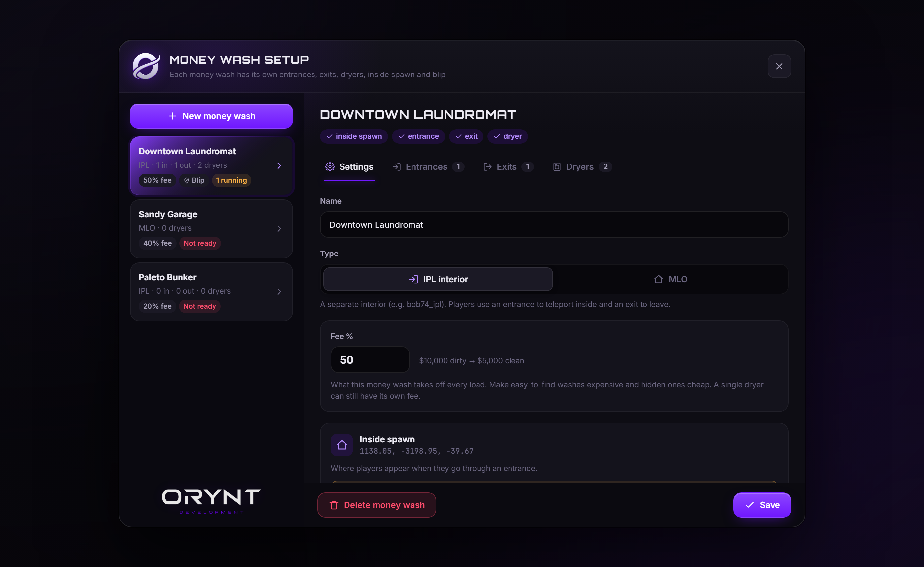The image size is (924, 567).
Task: Click the Blip pin badge
Action: pos(194,180)
